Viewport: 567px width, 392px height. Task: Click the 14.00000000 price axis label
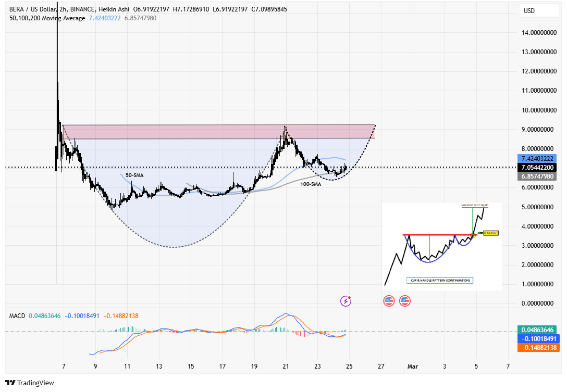coord(539,32)
